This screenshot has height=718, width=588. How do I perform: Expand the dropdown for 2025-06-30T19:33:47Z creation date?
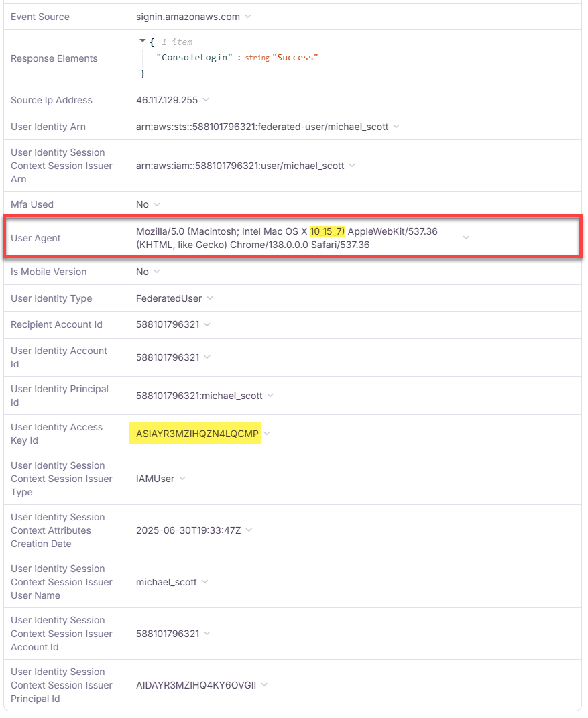click(x=249, y=530)
